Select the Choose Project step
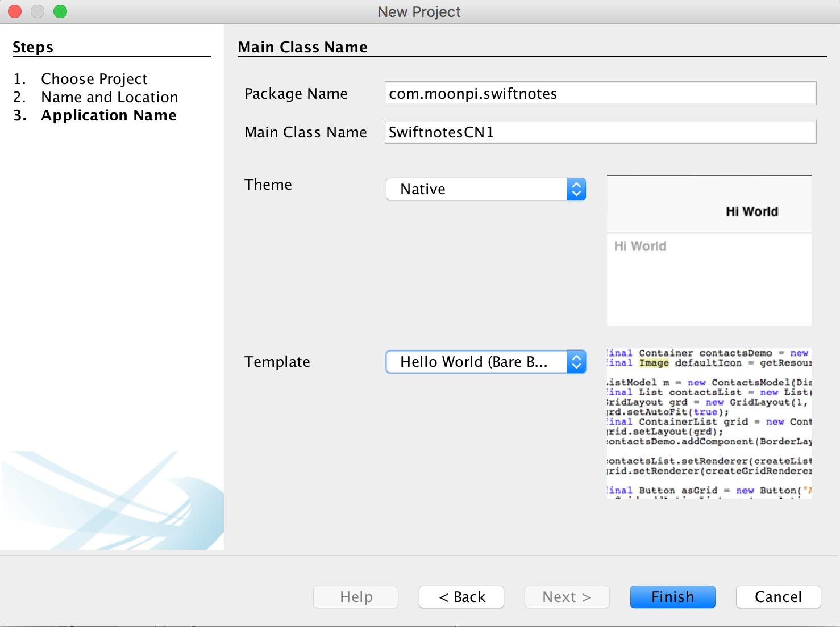The width and height of the screenshot is (840, 627). (94, 79)
